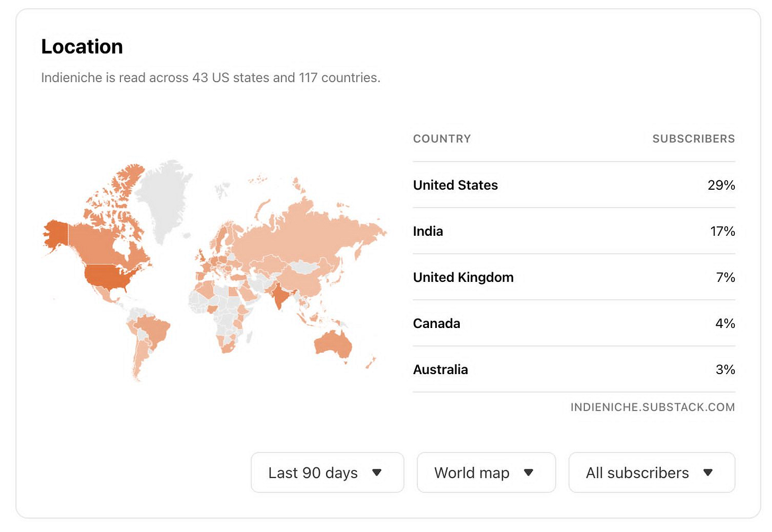Select Brazil on the world map
Screen dimensions: 772x532
153,331
